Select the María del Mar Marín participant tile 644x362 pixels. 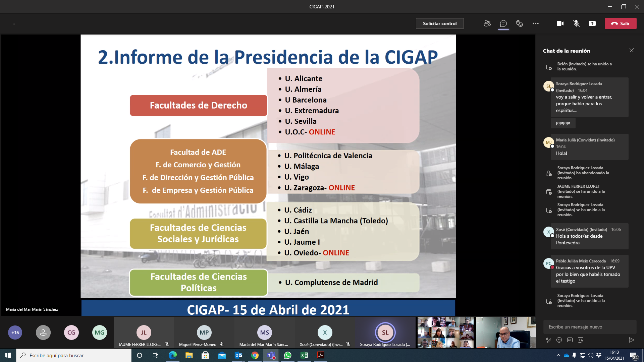pos(265,333)
